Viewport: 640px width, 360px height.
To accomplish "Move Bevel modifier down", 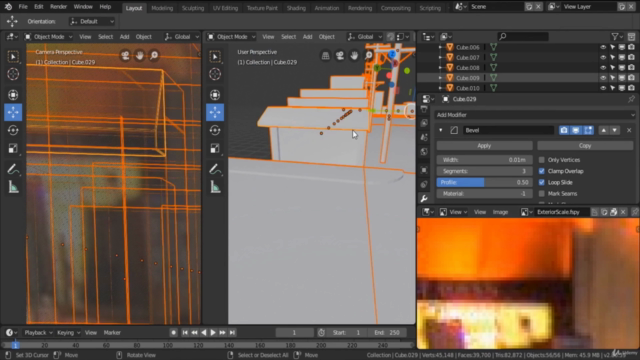I will pyautogui.click(x=614, y=130).
